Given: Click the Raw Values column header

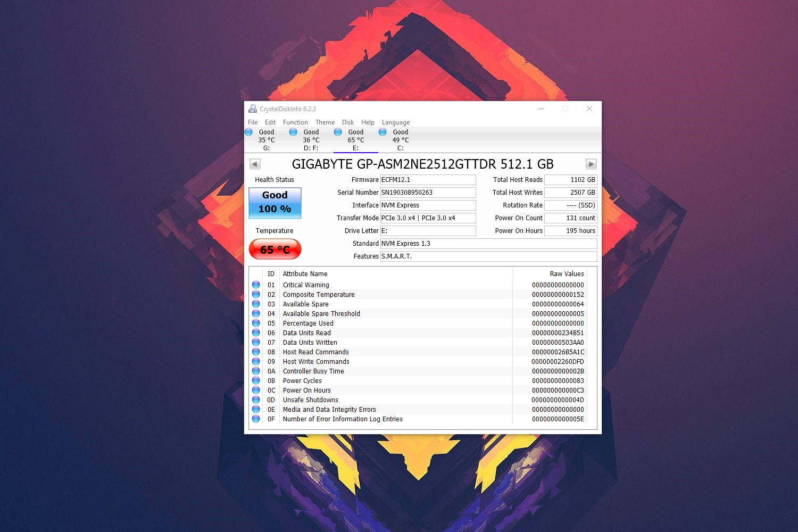Looking at the screenshot, I should tap(567, 274).
